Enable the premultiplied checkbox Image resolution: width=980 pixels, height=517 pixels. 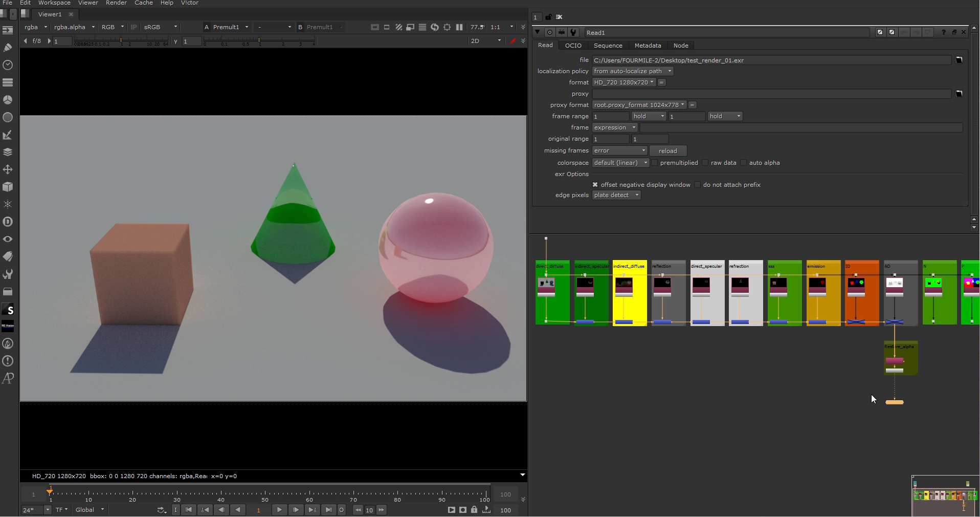pos(655,163)
